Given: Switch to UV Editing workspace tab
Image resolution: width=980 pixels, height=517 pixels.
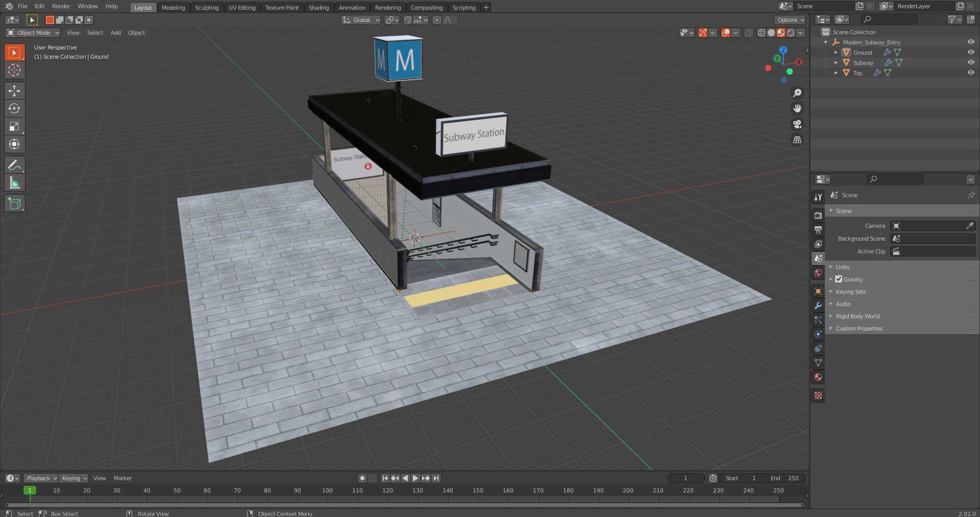Looking at the screenshot, I should [242, 8].
